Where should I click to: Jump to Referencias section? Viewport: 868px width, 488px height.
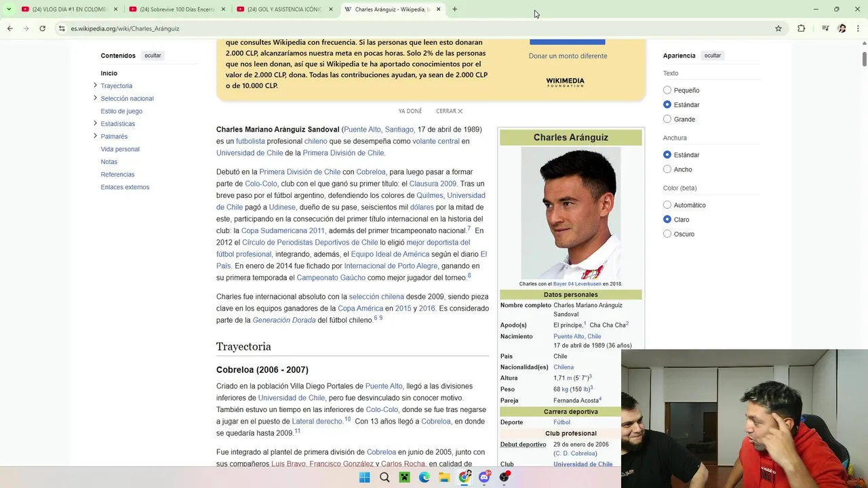point(118,174)
